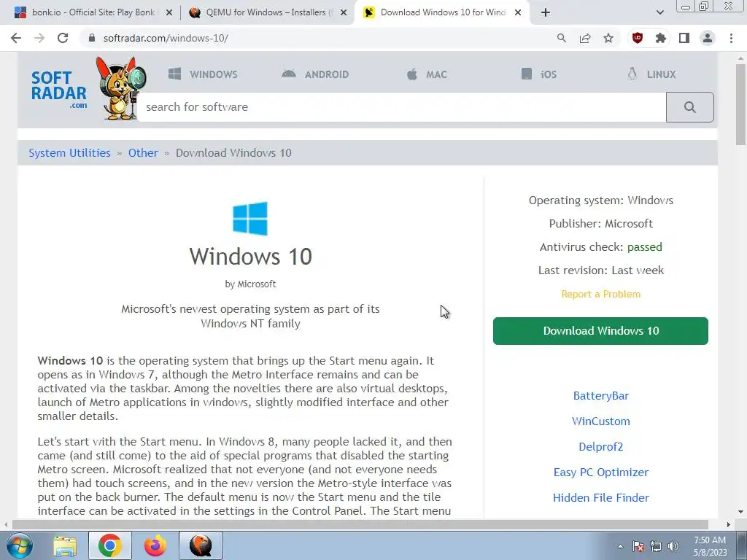Click the URL softradar.com/windows-10/ in address bar

[166, 38]
